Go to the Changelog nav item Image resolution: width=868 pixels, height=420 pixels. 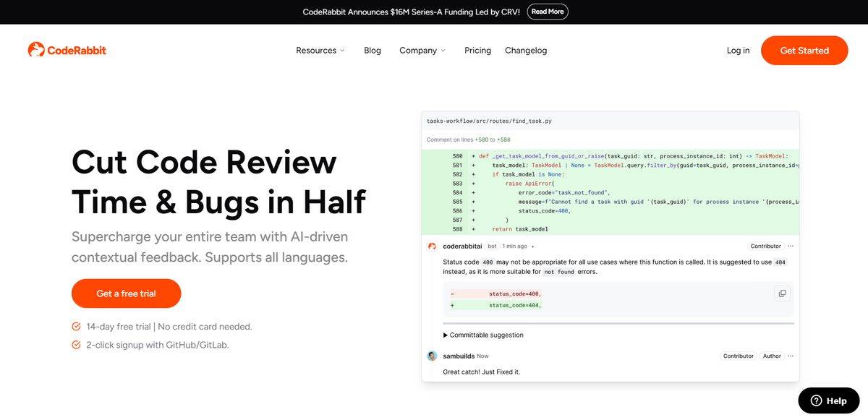pyautogui.click(x=526, y=51)
